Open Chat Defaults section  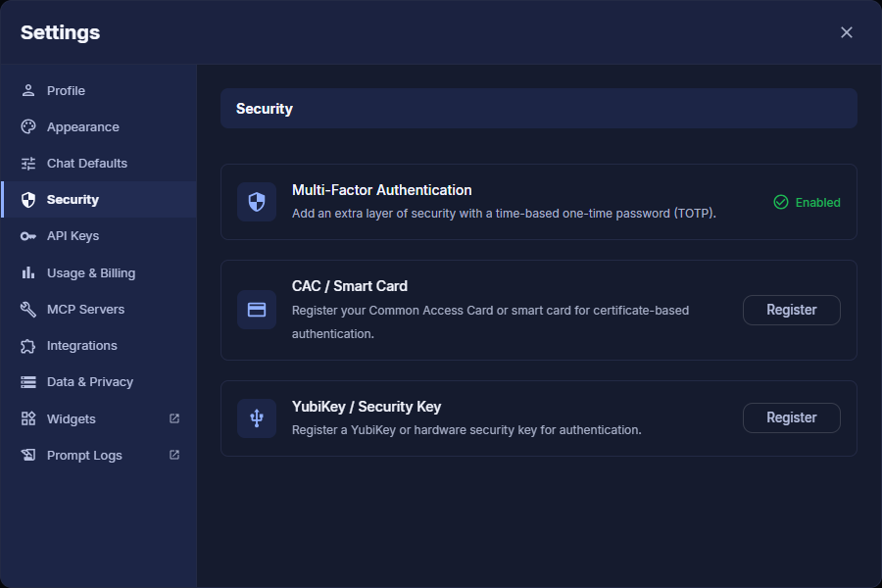(x=99, y=164)
